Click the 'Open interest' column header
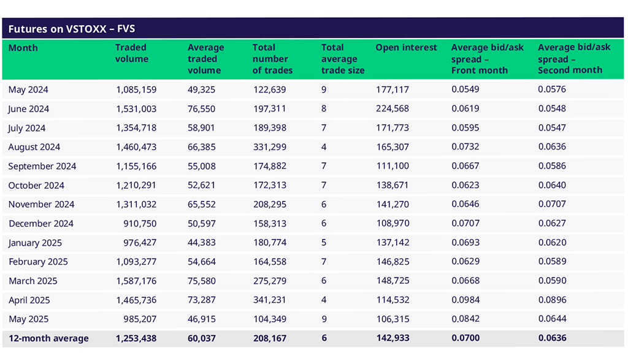Image resolution: width=628 pixels, height=364 pixels. pyautogui.click(x=406, y=48)
